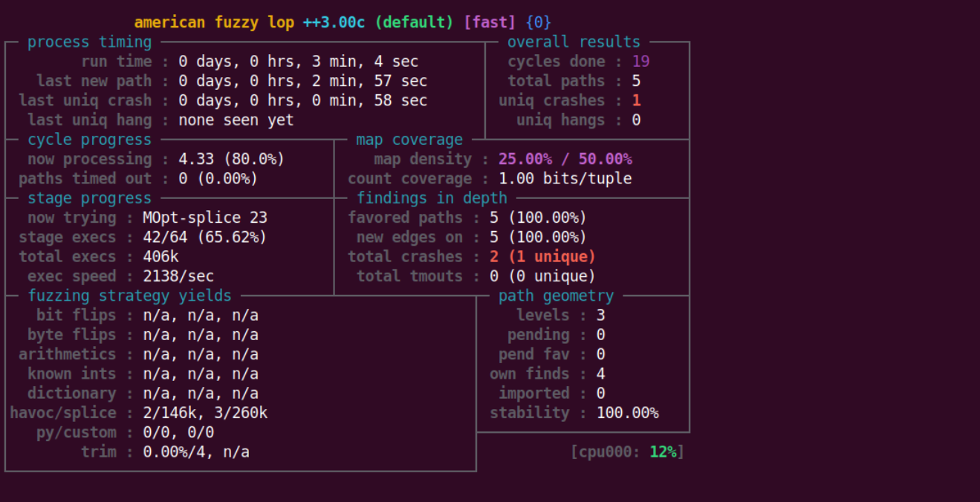Click the american fuzzy lop title text
980x502 pixels.
point(214,22)
